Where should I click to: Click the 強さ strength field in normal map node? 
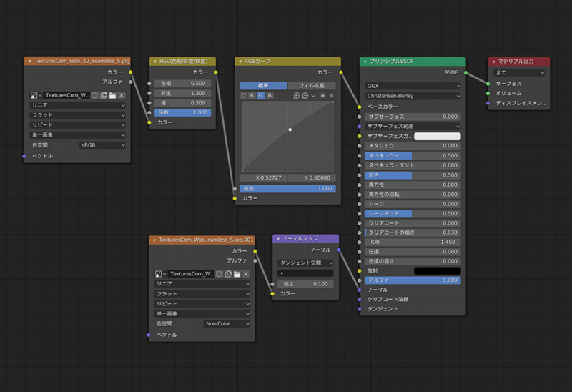pyautogui.click(x=305, y=284)
